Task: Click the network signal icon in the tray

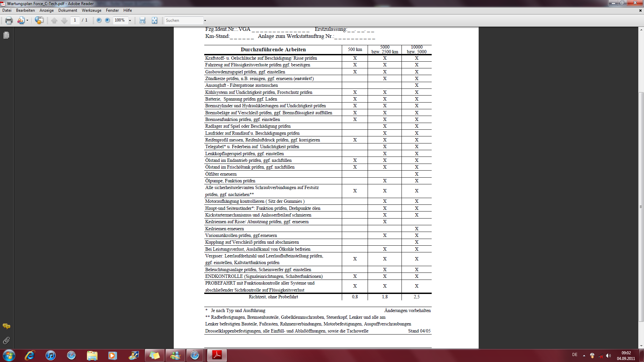Action: pyautogui.click(x=600, y=356)
